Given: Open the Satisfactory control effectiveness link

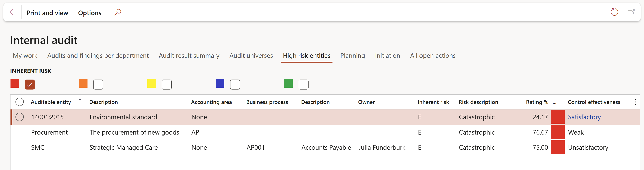Looking at the screenshot, I should pyautogui.click(x=584, y=117).
